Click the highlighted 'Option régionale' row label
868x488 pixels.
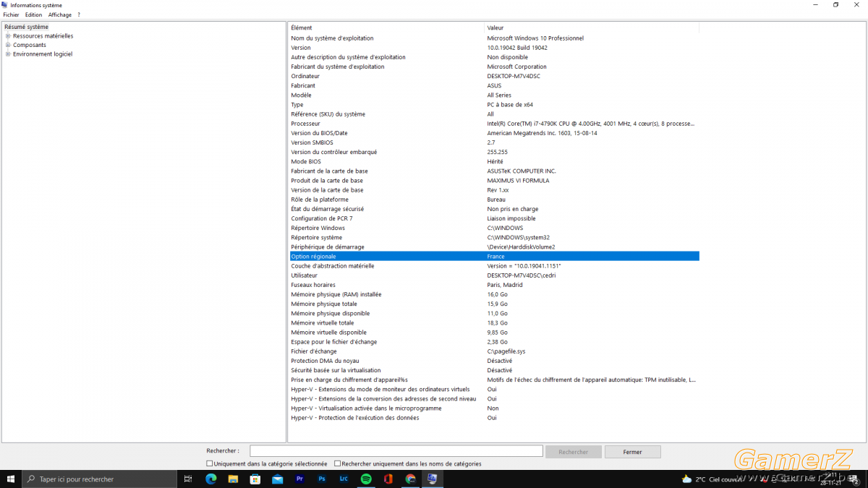click(313, 256)
